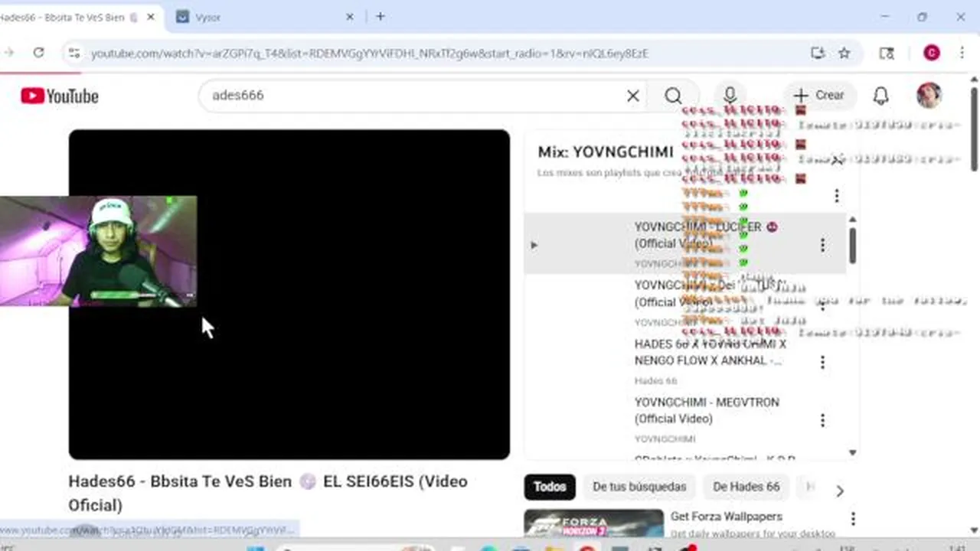The width and height of the screenshot is (980, 551).
Task: Reload the page in Chrome
Action: click(38, 53)
